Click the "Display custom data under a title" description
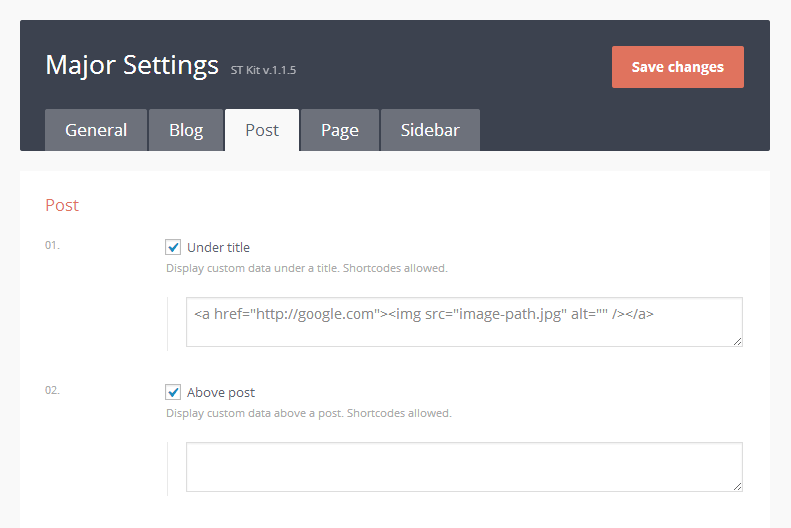The image size is (791, 528). pos(306,268)
